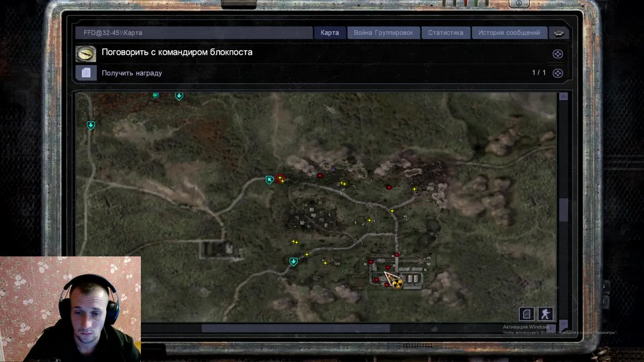This screenshot has width=644, height=362.
Task: Click the horizontal map scrollbar thumb
Action: 296,328
